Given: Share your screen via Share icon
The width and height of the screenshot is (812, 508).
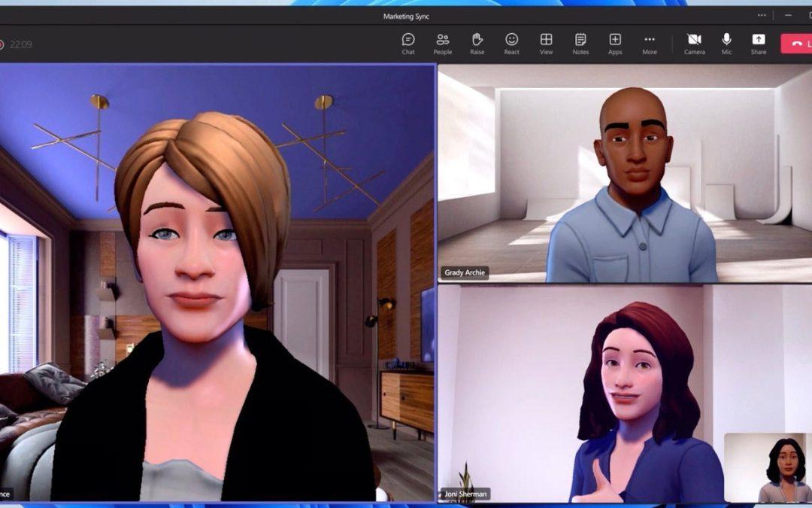Looking at the screenshot, I should pos(759,44).
